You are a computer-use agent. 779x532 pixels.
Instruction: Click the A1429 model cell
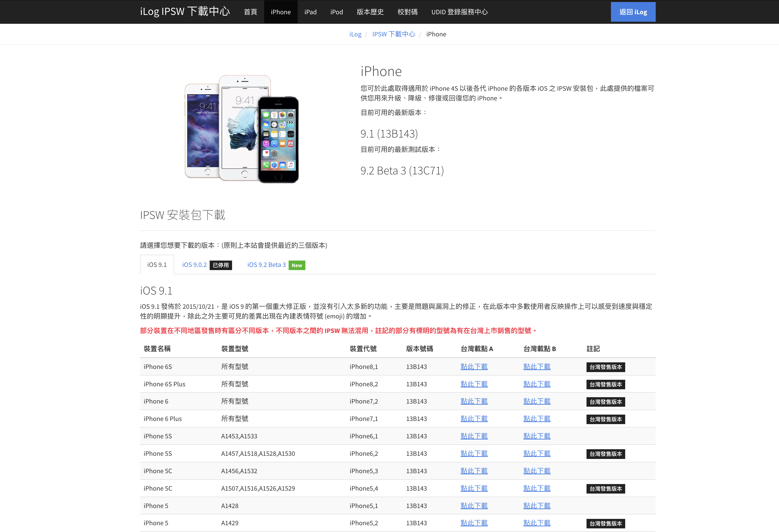[230, 523]
